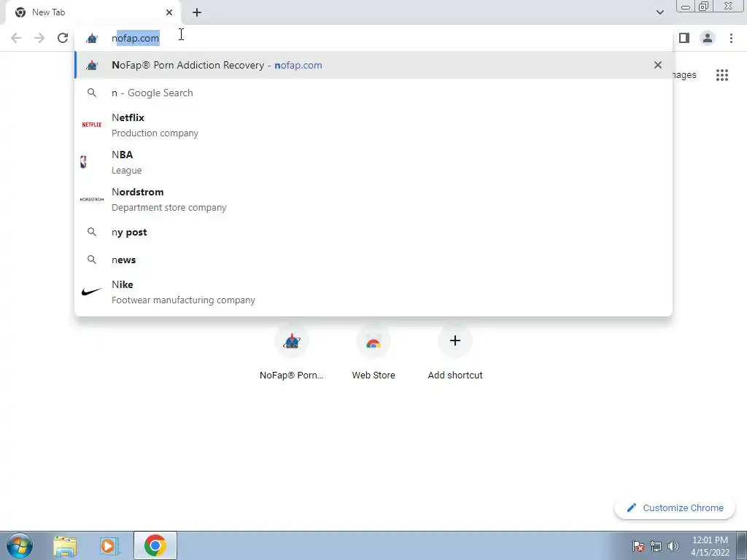The image size is (747, 560).
Task: Click the NoFap favicon in the suggestion row
Action: pos(91,65)
